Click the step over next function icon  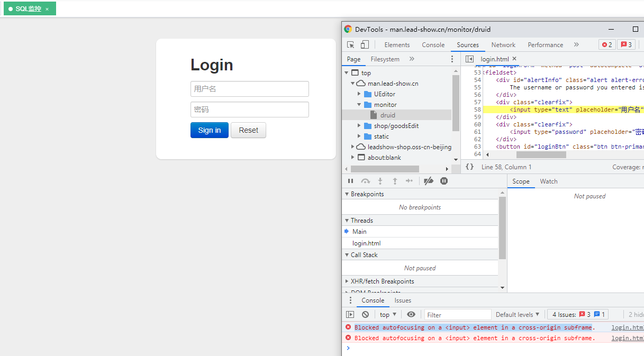click(365, 181)
